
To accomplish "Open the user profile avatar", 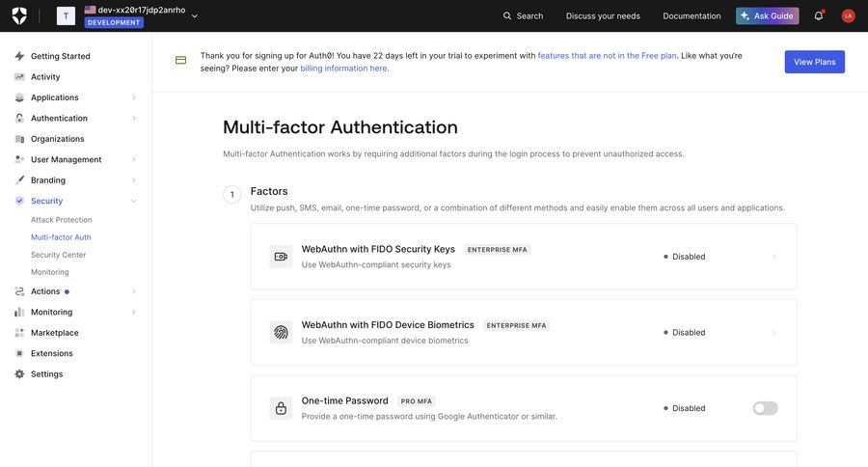I will coord(848,15).
